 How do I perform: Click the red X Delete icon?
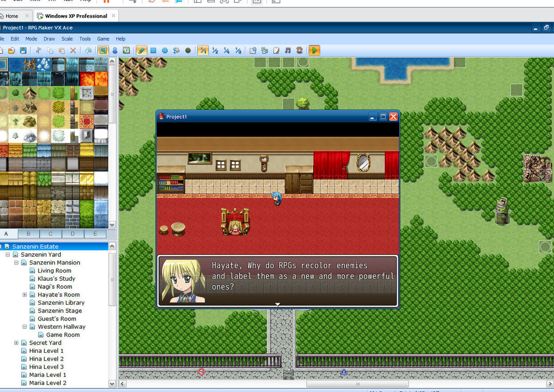[73, 50]
